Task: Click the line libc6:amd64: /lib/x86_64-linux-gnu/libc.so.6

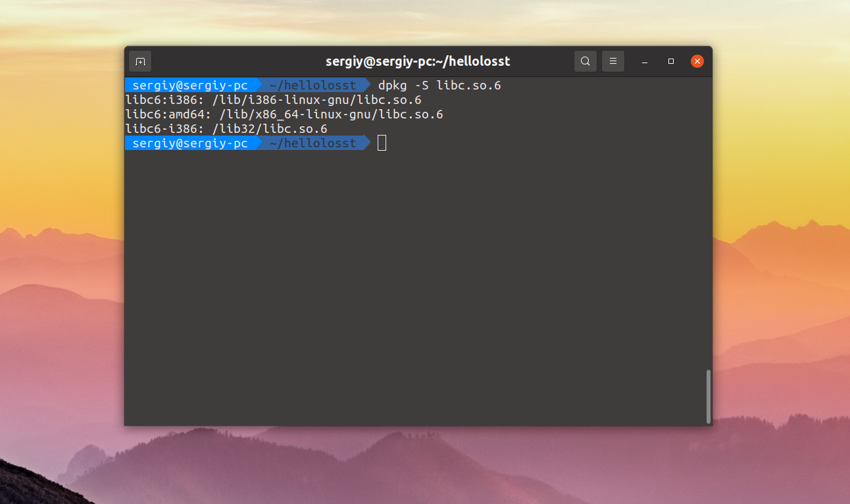Action: [x=284, y=114]
